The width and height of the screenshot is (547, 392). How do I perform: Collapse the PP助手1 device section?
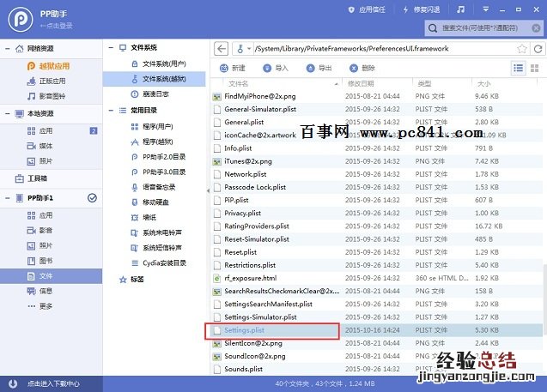[8, 198]
